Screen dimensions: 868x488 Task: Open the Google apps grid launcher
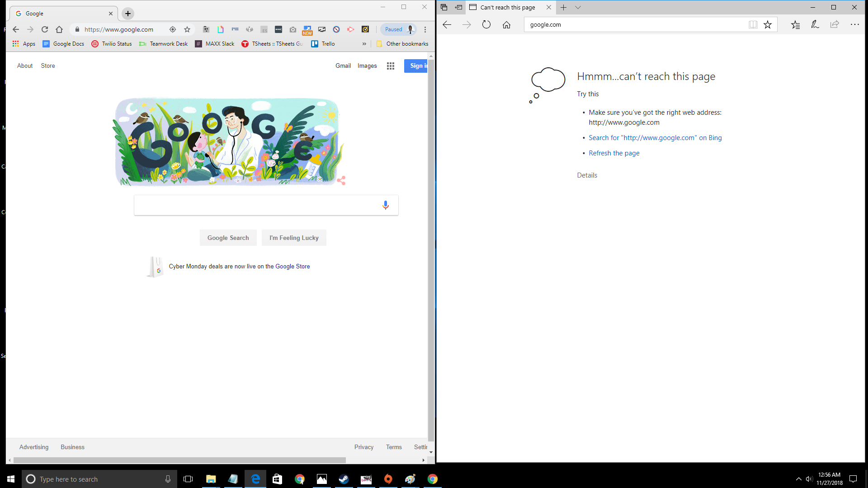[x=391, y=66]
